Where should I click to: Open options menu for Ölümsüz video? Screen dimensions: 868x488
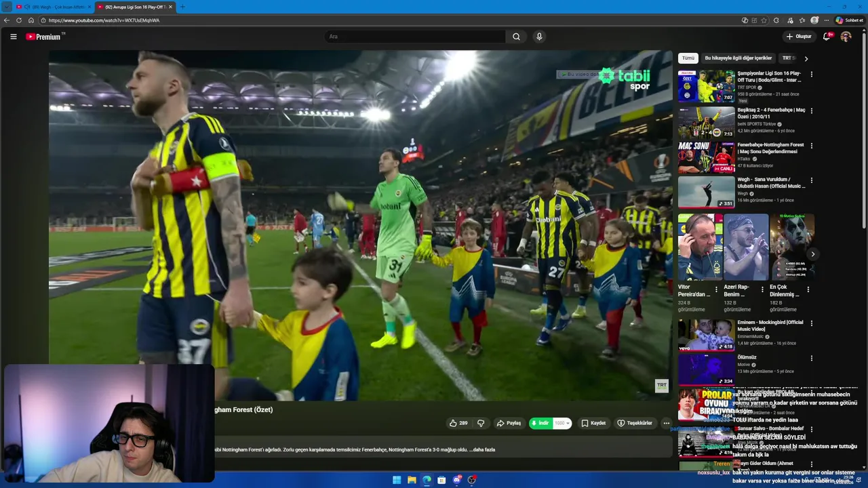click(812, 358)
